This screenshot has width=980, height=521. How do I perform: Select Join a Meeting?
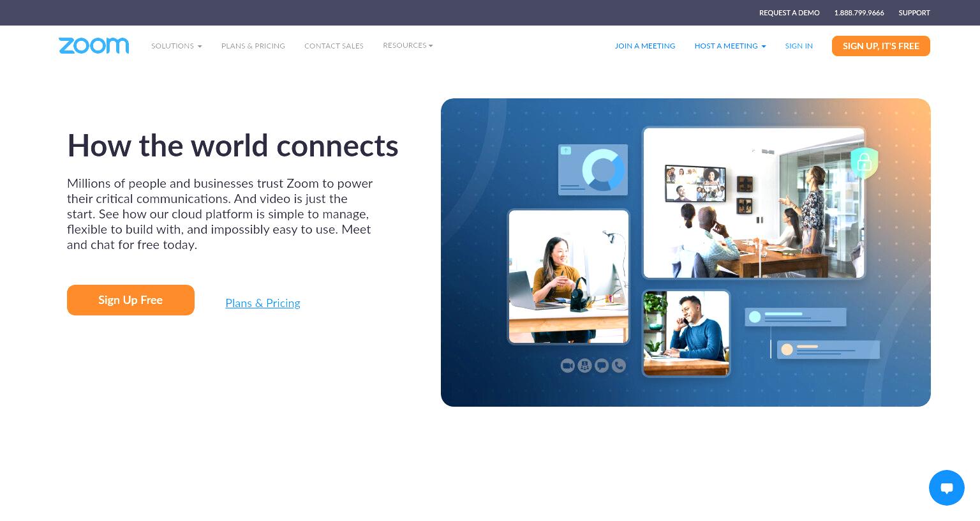pos(644,46)
